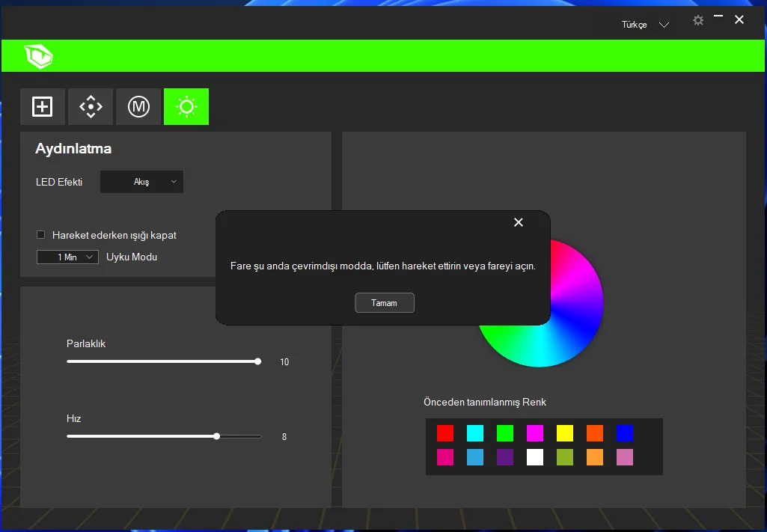Select the light pink preset swatch
The image size is (767, 532).
[625, 457]
